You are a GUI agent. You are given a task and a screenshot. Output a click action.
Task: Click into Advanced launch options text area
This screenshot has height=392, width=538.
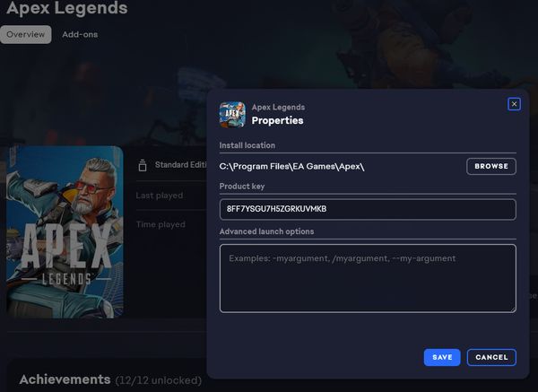point(368,278)
